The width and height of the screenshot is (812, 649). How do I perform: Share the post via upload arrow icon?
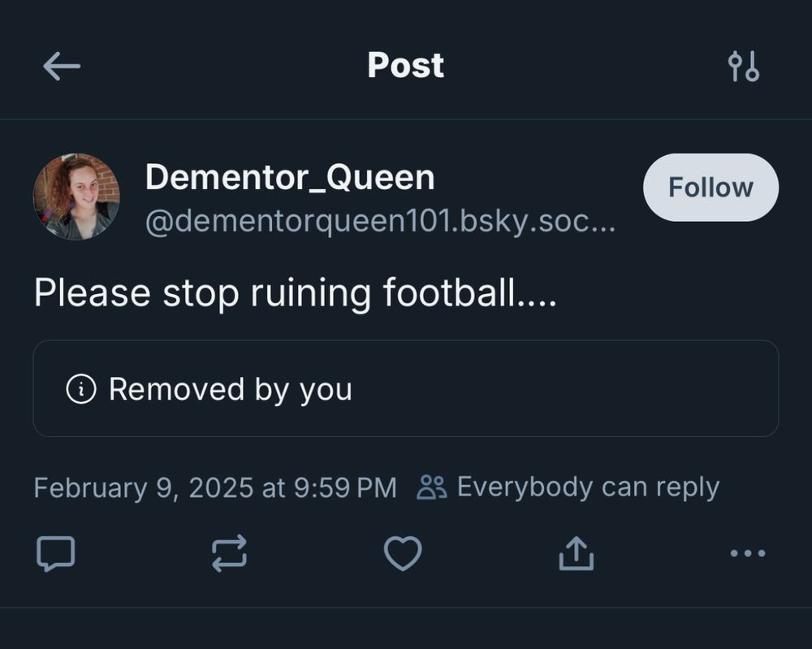pyautogui.click(x=577, y=553)
